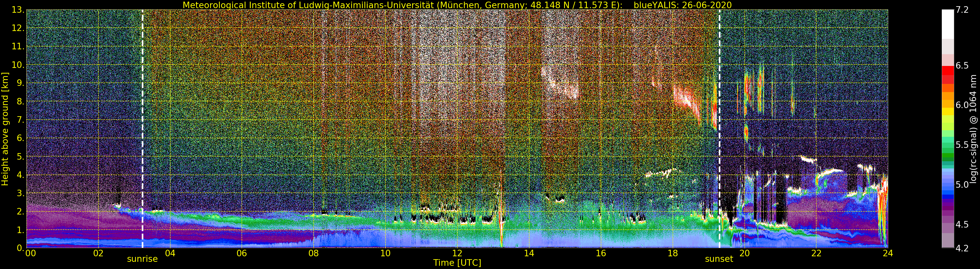Click the '24' time tick label

click(888, 253)
